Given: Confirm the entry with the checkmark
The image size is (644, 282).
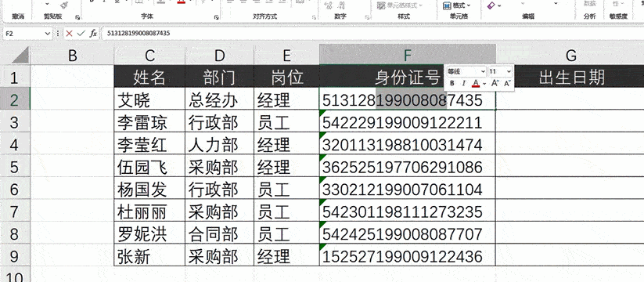Looking at the screenshot, I should 81,34.
